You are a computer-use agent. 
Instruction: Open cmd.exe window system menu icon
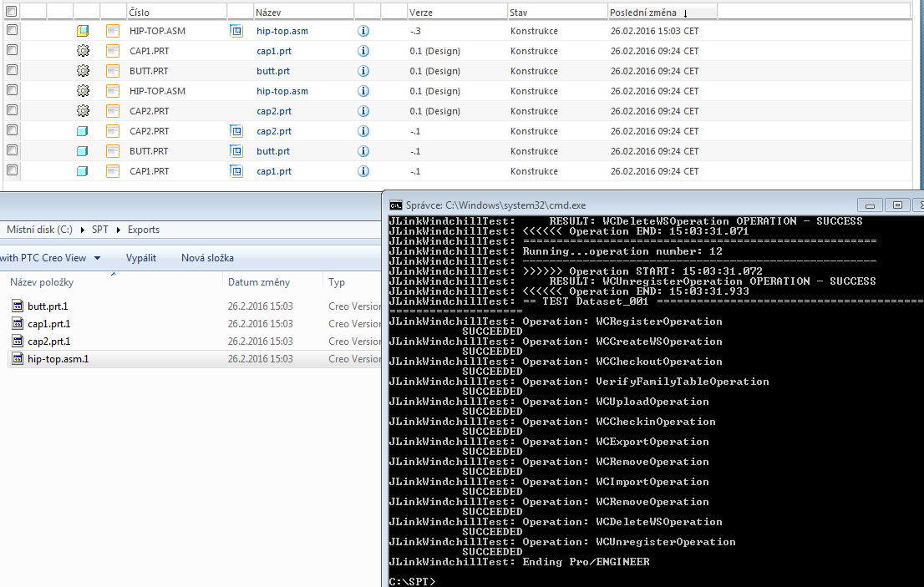coord(395,205)
